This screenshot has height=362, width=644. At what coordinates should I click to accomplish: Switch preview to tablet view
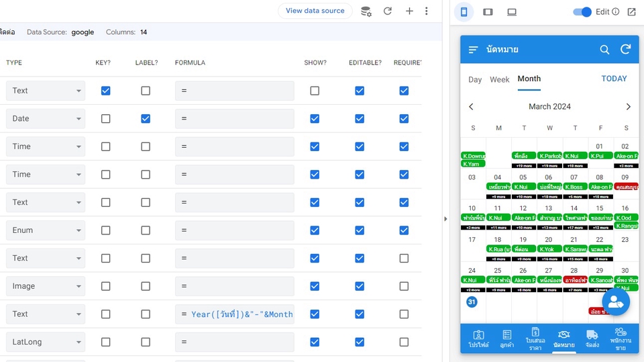pyautogui.click(x=488, y=12)
